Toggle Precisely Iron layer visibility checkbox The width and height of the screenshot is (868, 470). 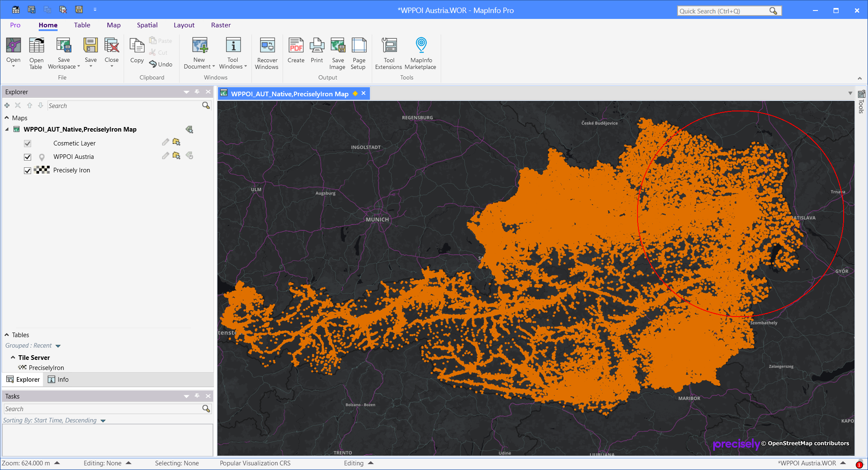(x=28, y=170)
